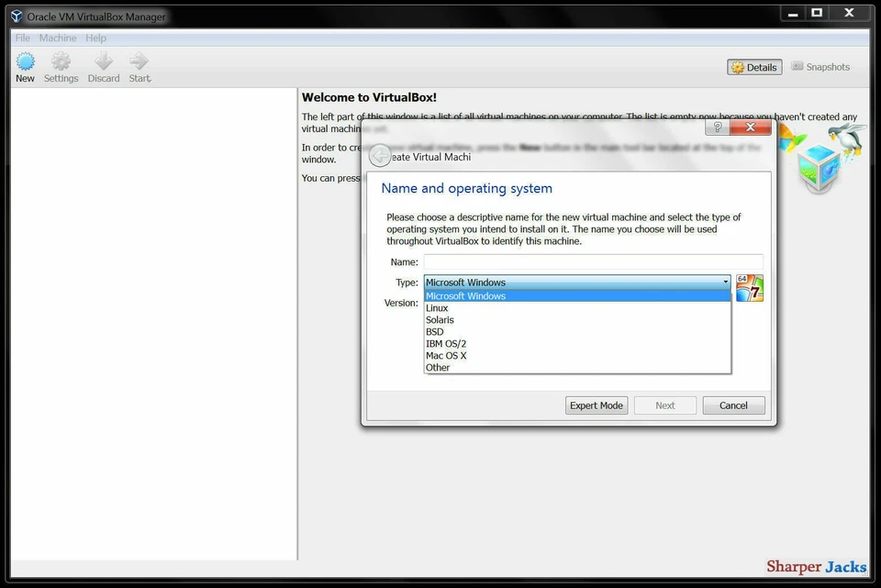
Task: Open the Settings toolbar icon
Action: (x=61, y=65)
